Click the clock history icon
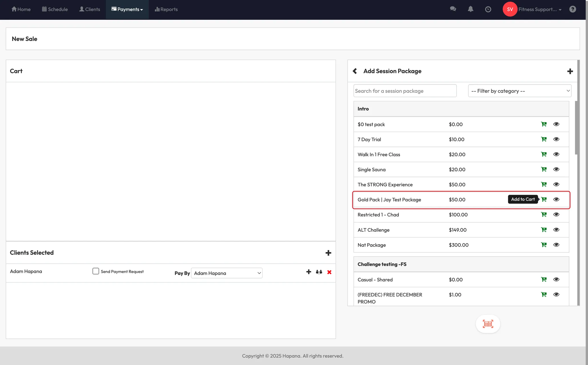This screenshot has width=588, height=365. (488, 9)
